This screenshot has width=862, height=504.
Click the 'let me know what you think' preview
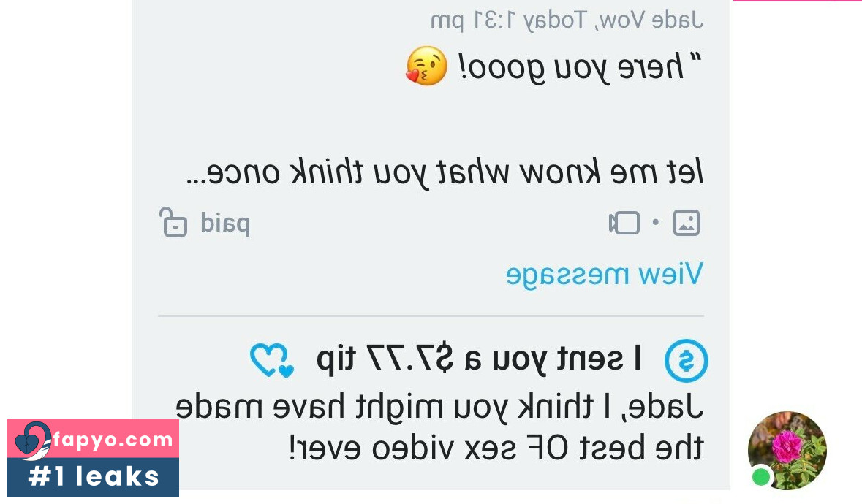coord(445,172)
